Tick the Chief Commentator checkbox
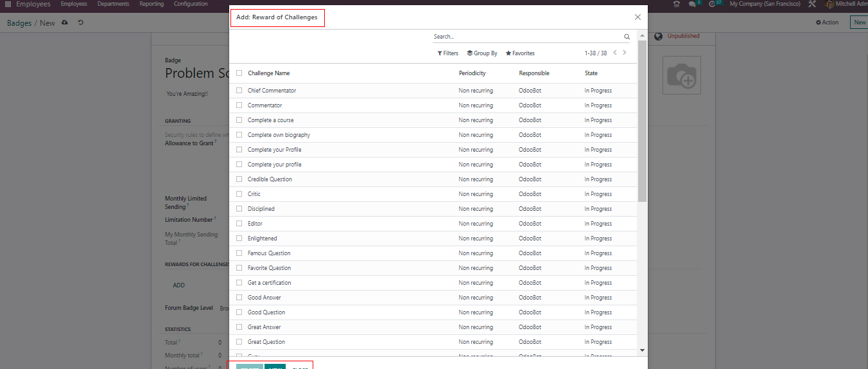 click(x=239, y=91)
